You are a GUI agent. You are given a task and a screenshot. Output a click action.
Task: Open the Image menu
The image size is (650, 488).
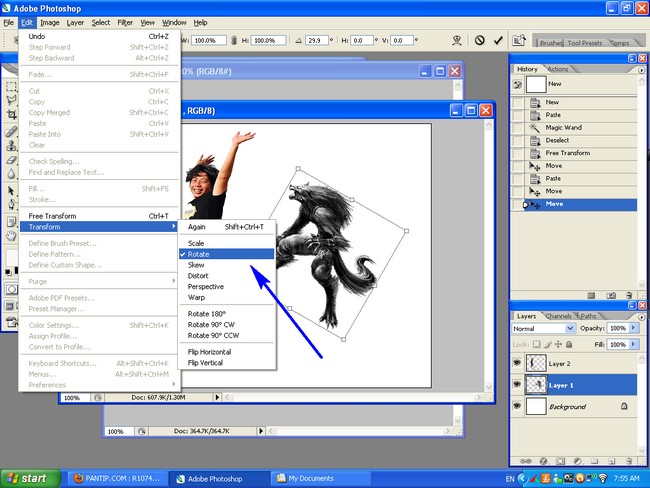[x=50, y=23]
